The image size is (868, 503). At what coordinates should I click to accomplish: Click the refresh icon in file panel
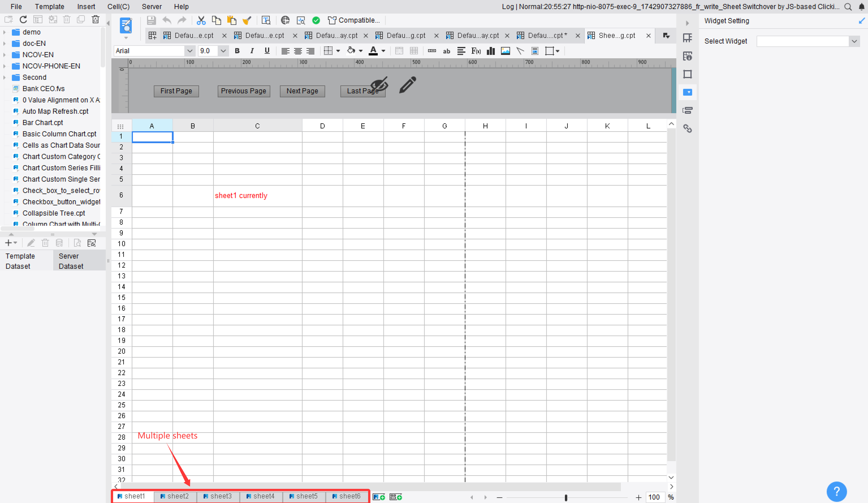(x=23, y=20)
